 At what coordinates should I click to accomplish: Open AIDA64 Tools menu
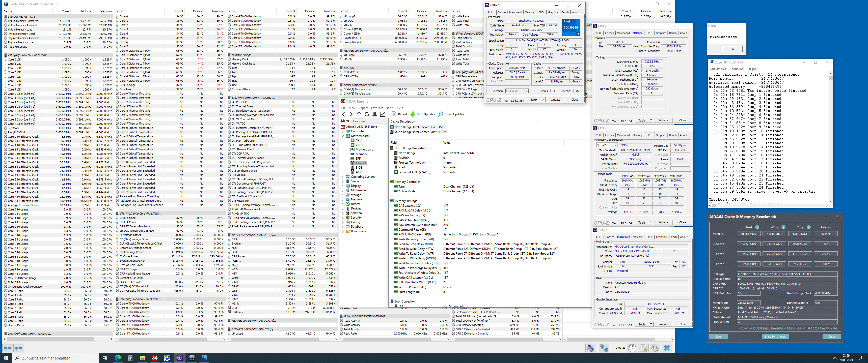coord(390,108)
